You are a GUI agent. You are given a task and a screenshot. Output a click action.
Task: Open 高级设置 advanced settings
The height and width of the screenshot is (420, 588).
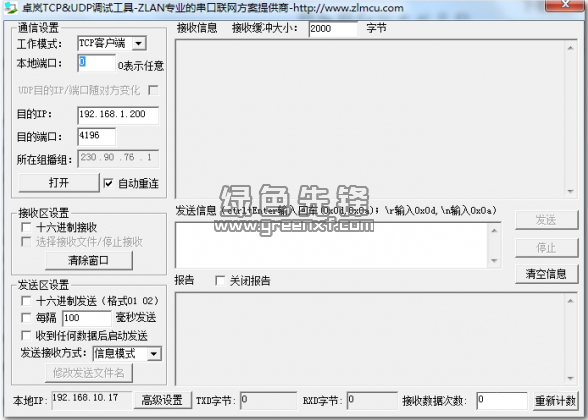[x=162, y=400]
